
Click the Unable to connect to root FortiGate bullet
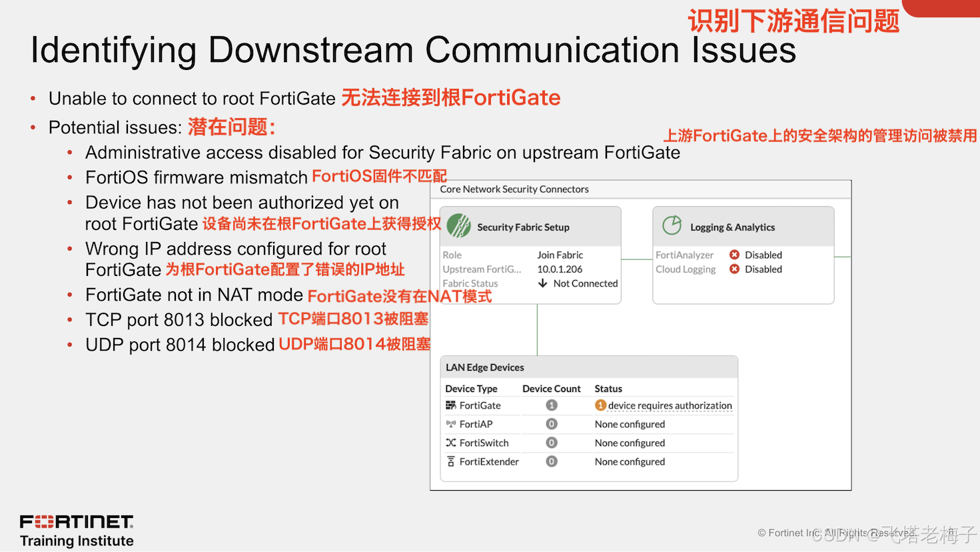click(x=192, y=99)
